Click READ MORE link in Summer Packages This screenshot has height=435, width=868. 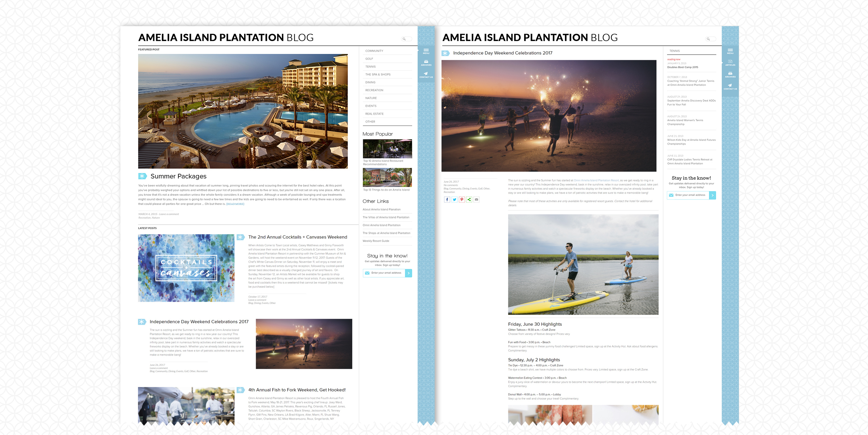pos(235,204)
